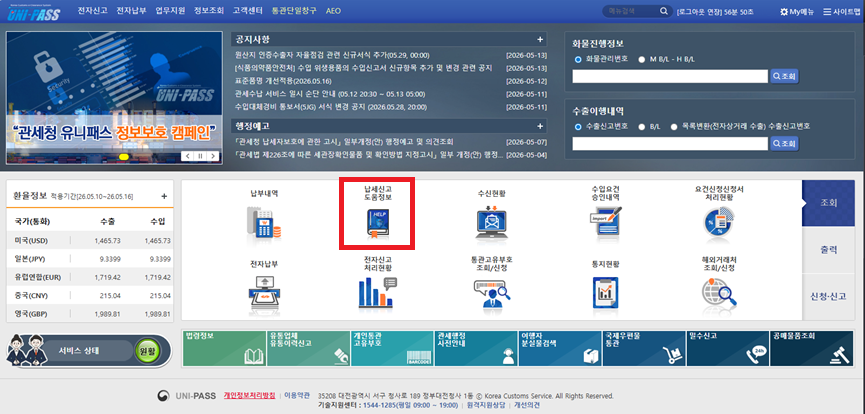Open the 정보조회 menu

209,10
